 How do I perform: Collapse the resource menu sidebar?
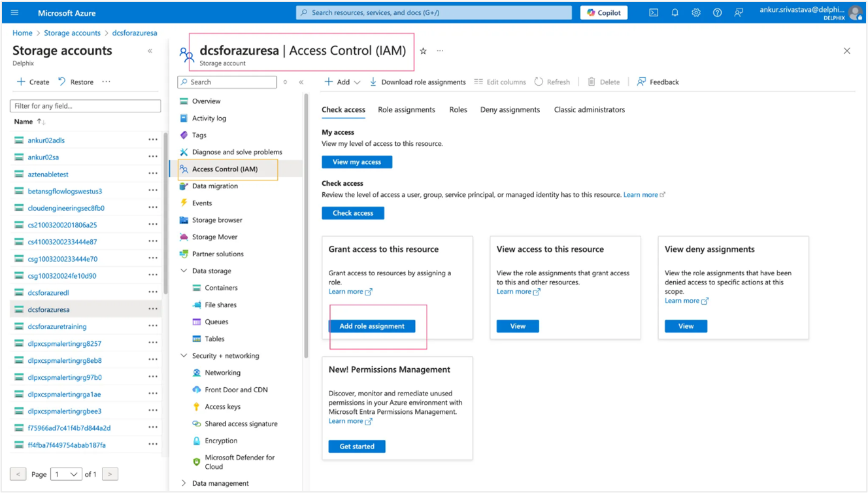(x=301, y=82)
